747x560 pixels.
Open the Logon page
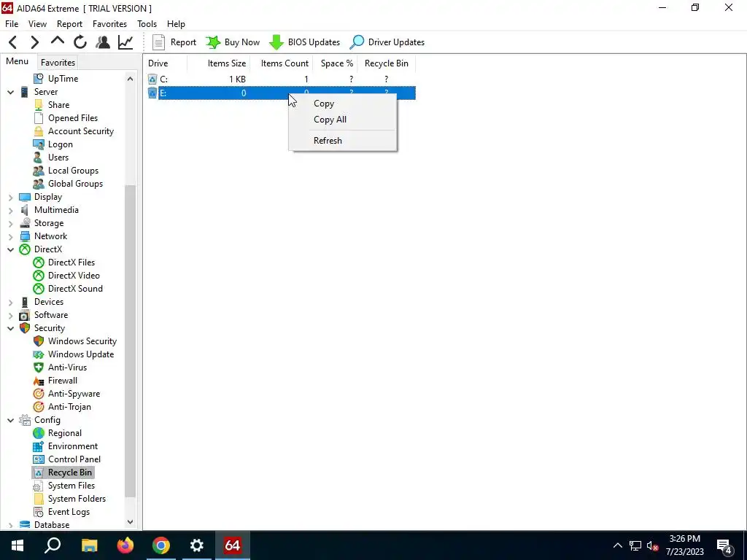pyautogui.click(x=60, y=144)
